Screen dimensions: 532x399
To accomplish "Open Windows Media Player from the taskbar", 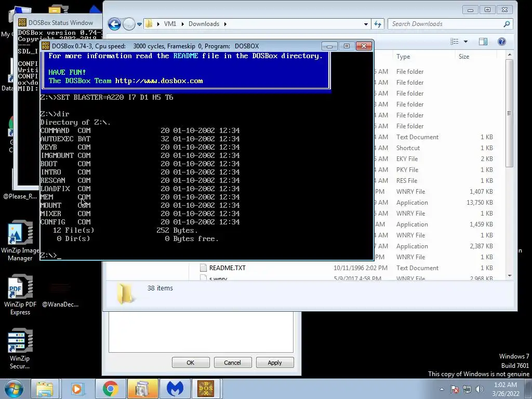I will point(77,389).
